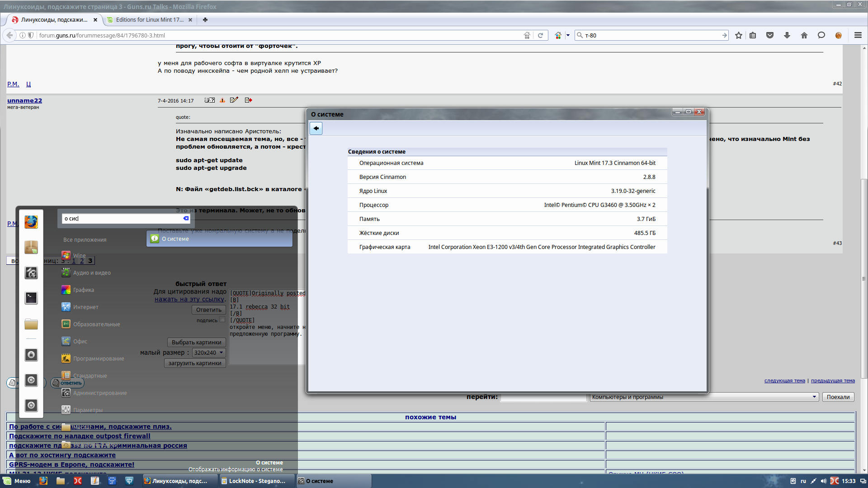The width and height of the screenshot is (868, 488).
Task: Show bookmarks list icon in Firefox toolbar
Action: click(x=753, y=35)
